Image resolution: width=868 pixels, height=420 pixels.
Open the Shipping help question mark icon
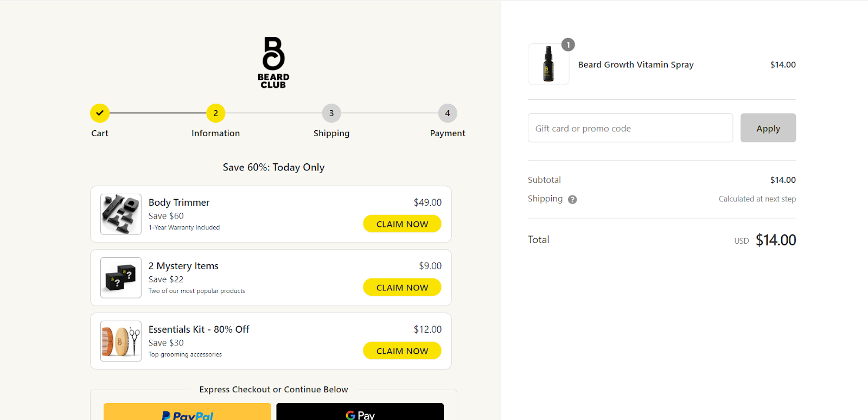point(572,200)
